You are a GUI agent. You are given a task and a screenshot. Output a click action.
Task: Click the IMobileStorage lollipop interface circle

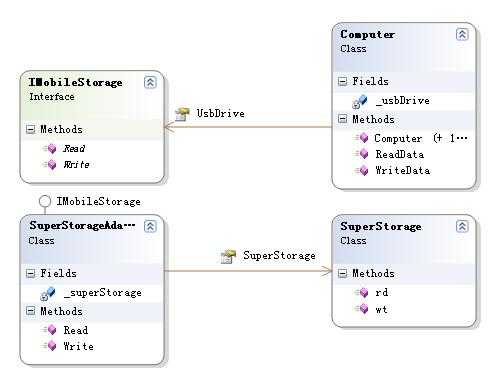(x=45, y=201)
